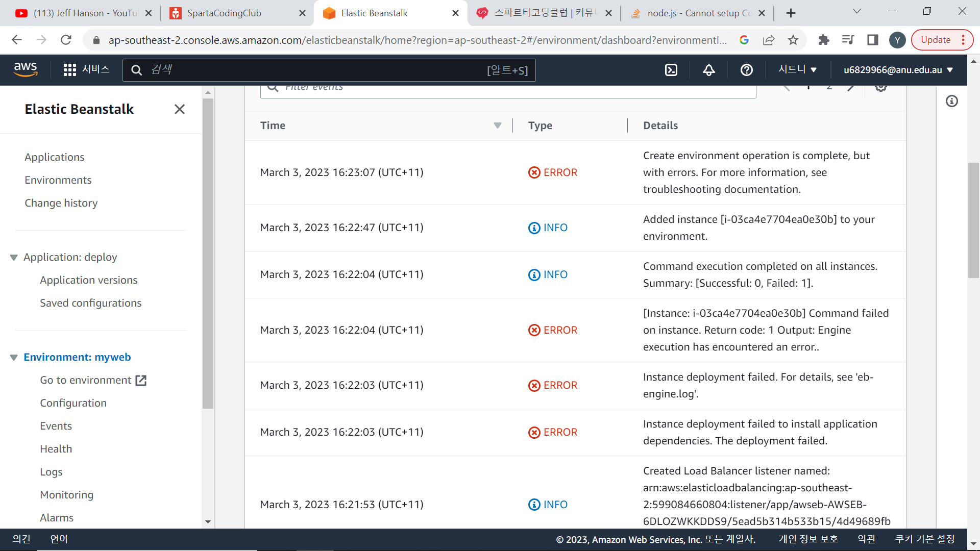Share this page via the share icon
Viewport: 980px width, 551px height.
pyautogui.click(x=769, y=40)
